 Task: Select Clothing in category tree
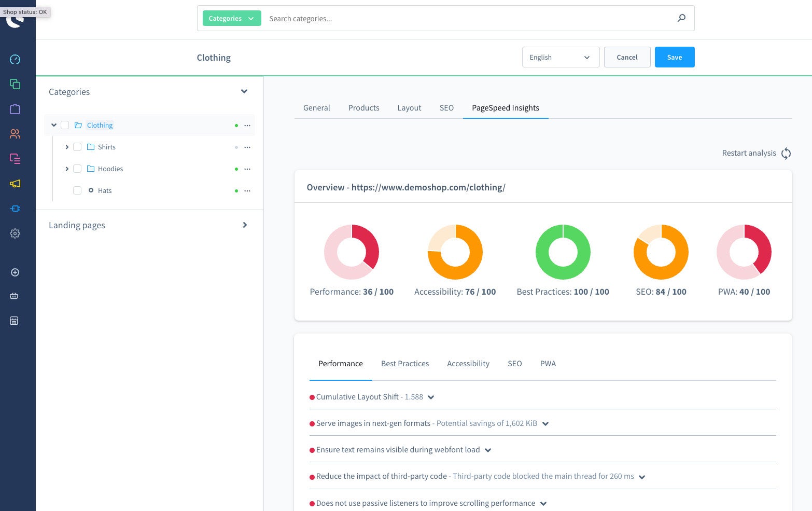pos(100,125)
